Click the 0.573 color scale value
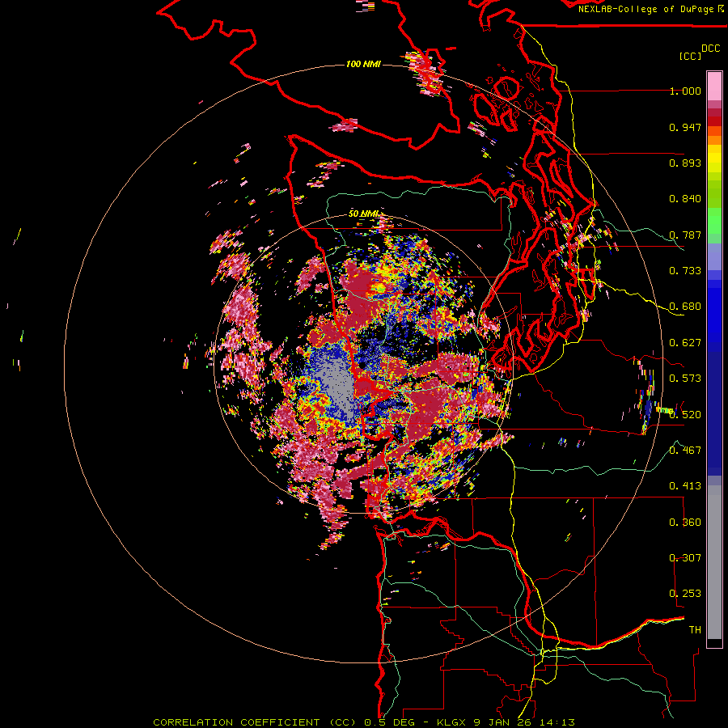 click(x=685, y=379)
